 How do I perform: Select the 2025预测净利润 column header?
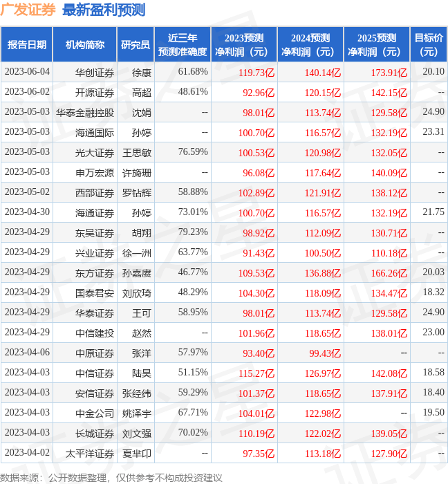tap(377, 45)
